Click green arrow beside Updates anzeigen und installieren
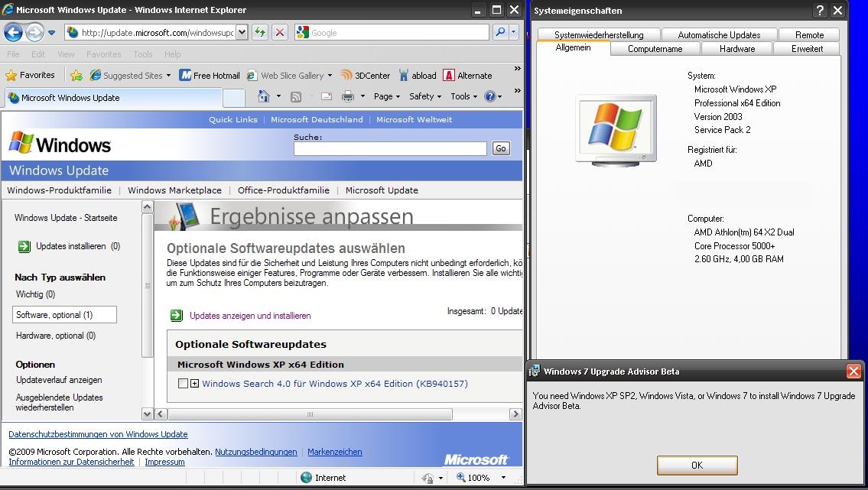868x490 pixels. [x=176, y=315]
